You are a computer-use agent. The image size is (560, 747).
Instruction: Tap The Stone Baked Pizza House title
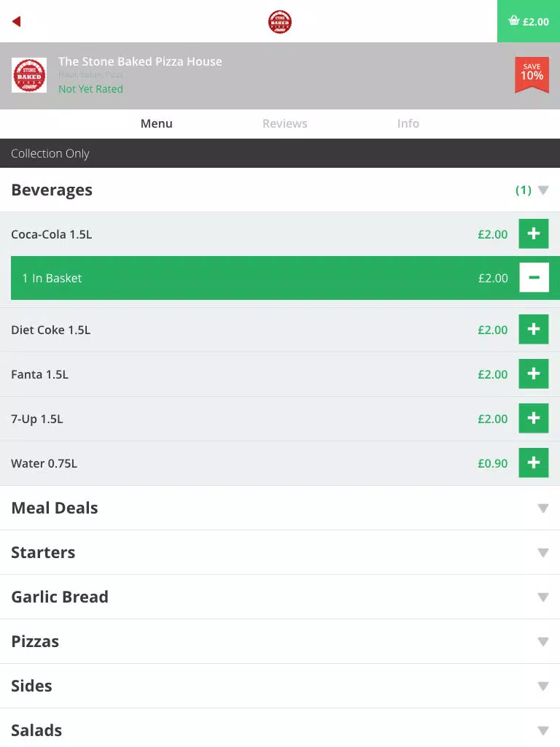point(140,61)
